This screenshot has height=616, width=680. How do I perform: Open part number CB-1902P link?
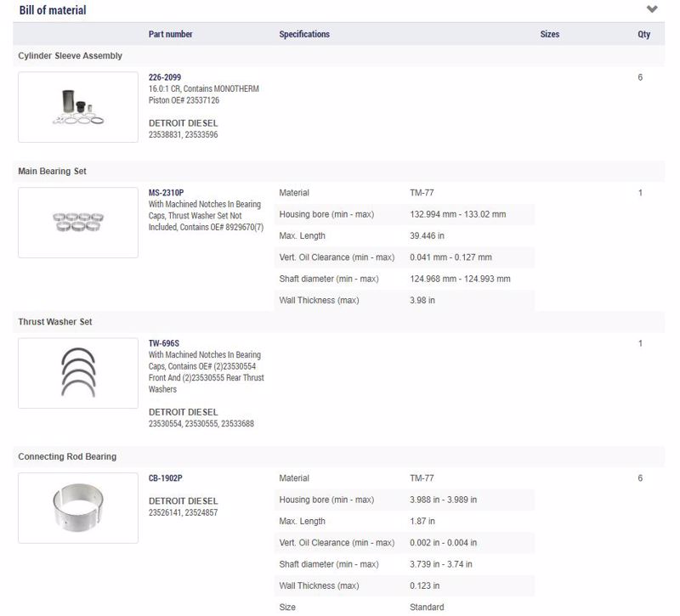point(166,478)
